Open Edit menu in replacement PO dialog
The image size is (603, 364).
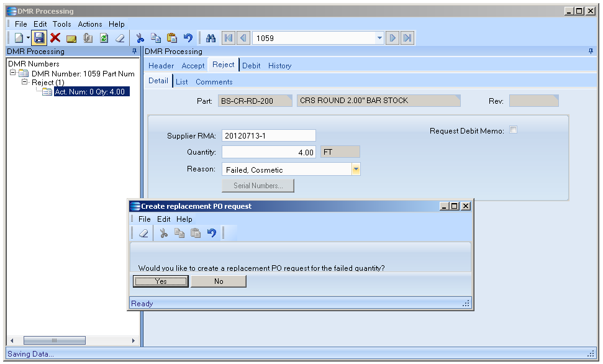click(163, 219)
